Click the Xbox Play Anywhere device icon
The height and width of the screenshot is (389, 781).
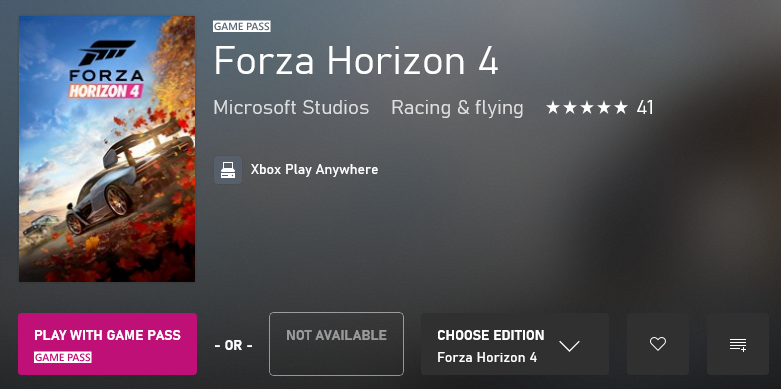point(228,170)
